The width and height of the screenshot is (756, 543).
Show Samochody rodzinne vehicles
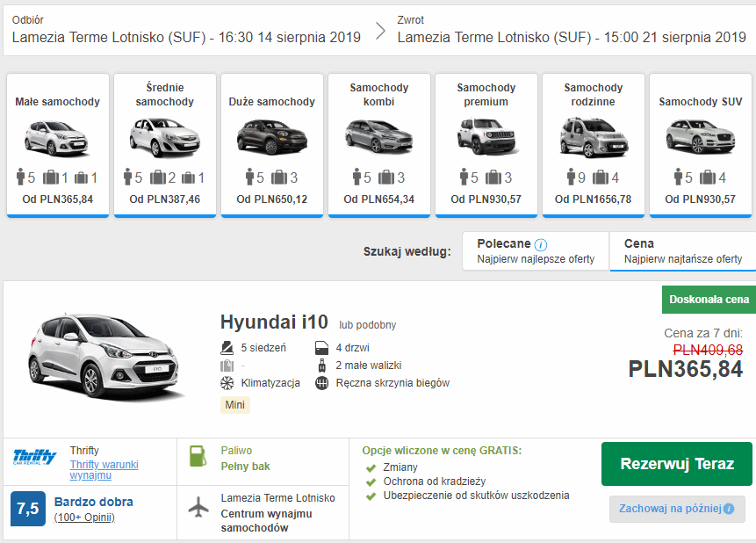coord(594,145)
